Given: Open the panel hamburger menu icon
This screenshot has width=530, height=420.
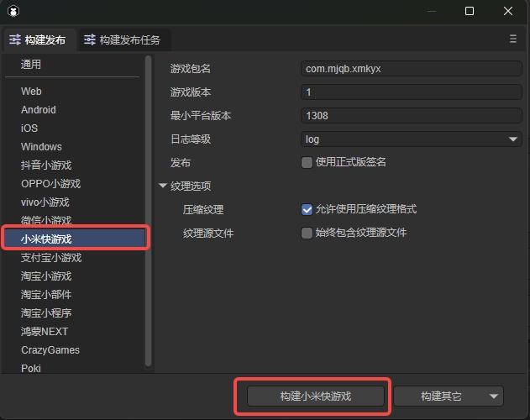Looking at the screenshot, I should [x=513, y=39].
